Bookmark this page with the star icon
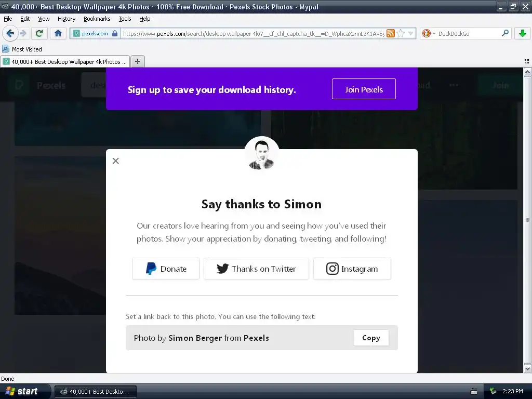532x399 pixels. 401,33
